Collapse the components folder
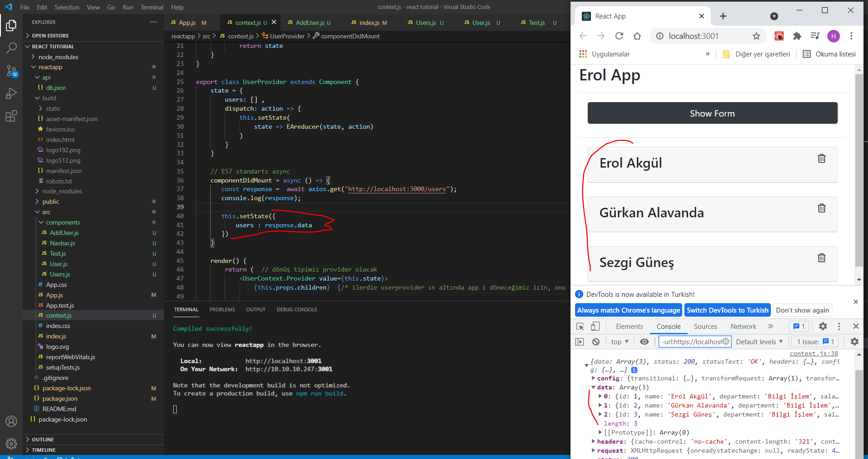 [62, 222]
